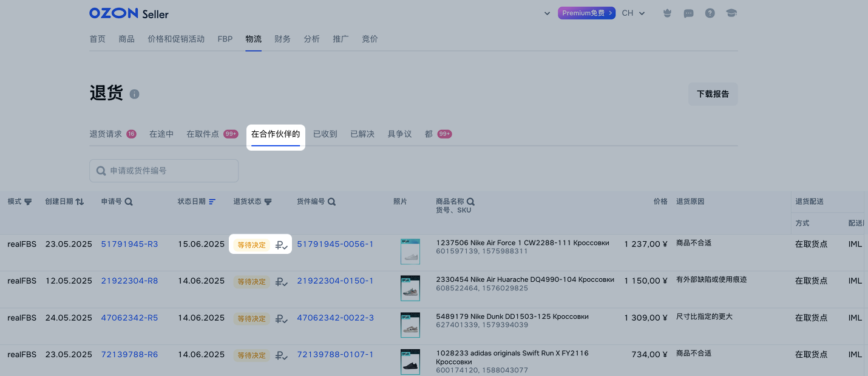
Task: Open Nike Air Force 1 product photo
Action: pos(410,251)
